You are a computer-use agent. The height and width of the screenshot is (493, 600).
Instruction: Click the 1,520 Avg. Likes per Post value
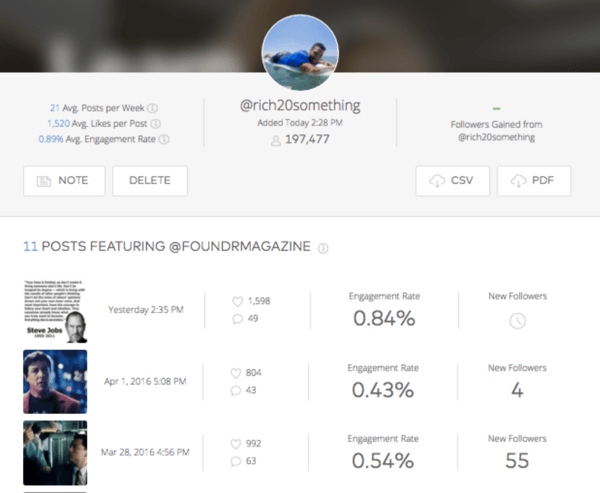click(x=59, y=124)
